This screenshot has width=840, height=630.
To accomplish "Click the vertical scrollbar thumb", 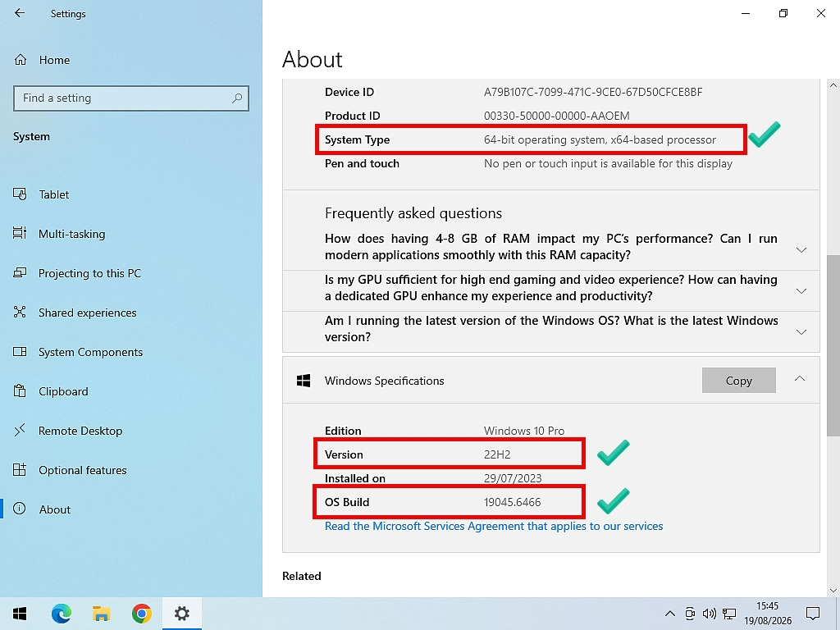I will [x=833, y=345].
